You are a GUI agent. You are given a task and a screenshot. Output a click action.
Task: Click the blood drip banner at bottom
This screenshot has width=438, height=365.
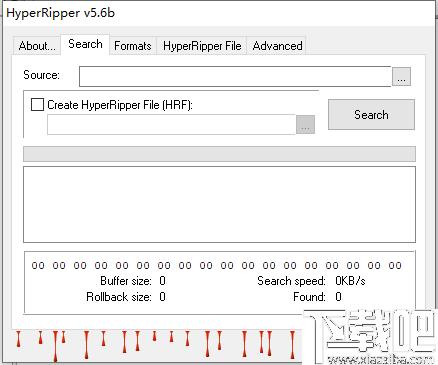[x=157, y=345]
